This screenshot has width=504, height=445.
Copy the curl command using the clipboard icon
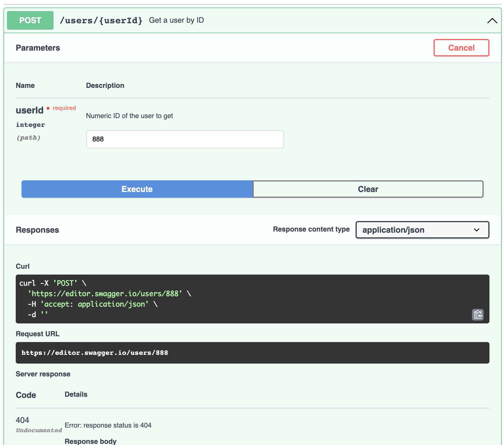point(478,314)
